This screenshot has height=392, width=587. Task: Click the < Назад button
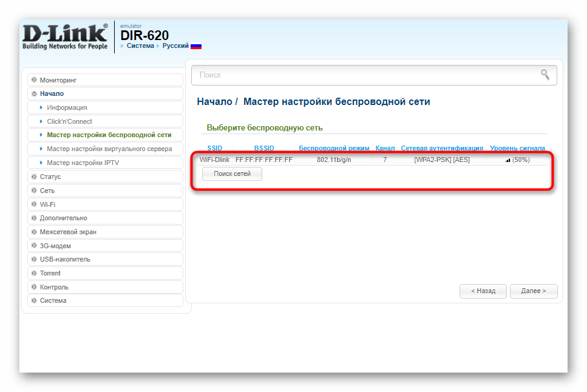point(483,291)
